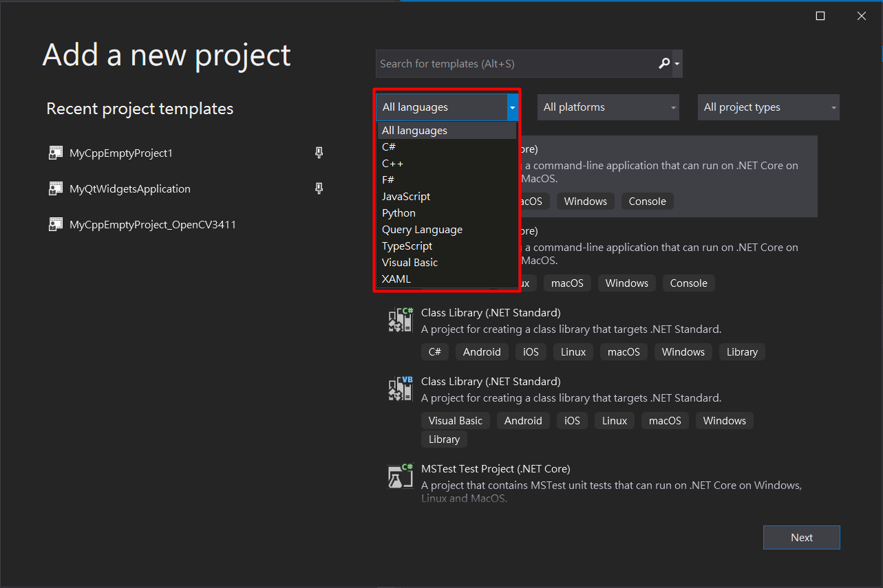This screenshot has height=588, width=883.
Task: Toggle pin for MyQtWidgetsApplication template
Action: click(x=319, y=188)
